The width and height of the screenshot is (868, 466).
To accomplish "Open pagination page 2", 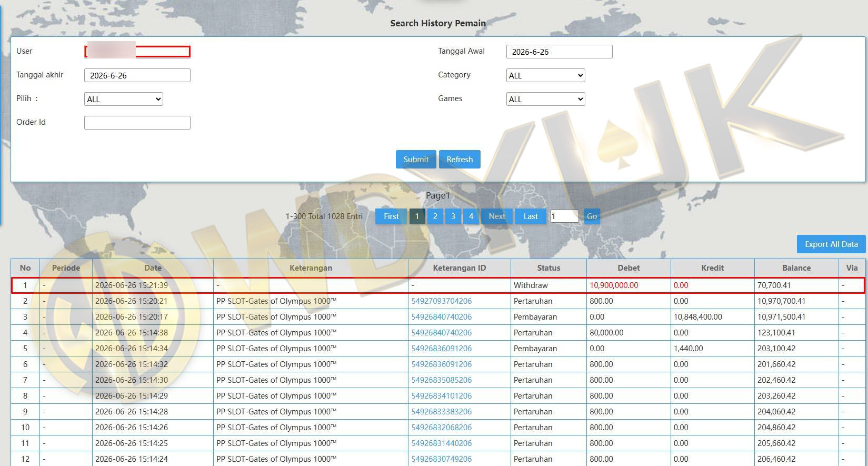I will coord(435,216).
